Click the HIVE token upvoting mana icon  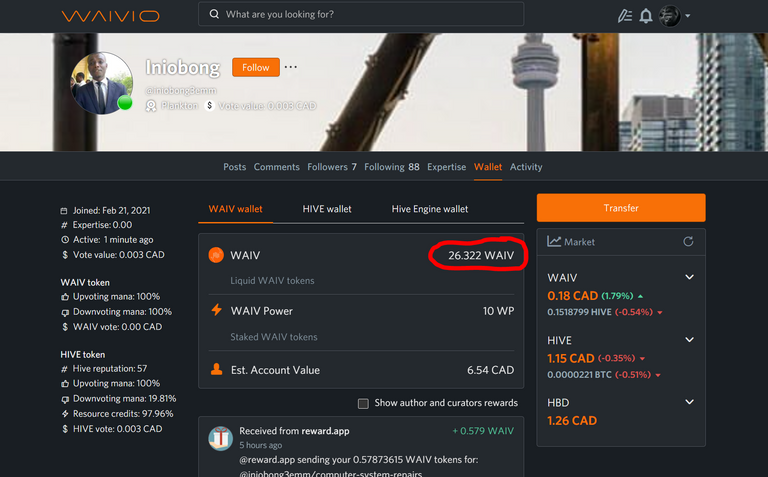tap(65, 383)
